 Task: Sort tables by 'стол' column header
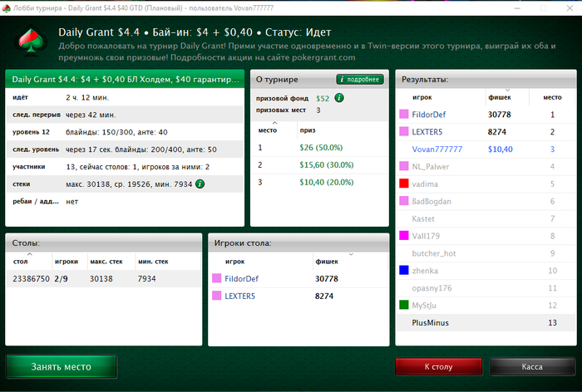tap(29, 262)
